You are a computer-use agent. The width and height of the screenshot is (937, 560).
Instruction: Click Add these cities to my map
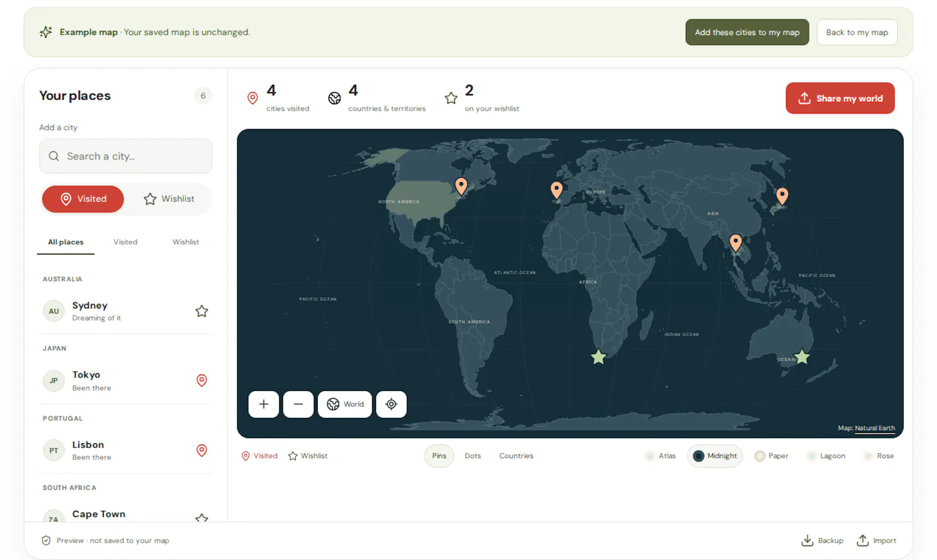click(747, 32)
